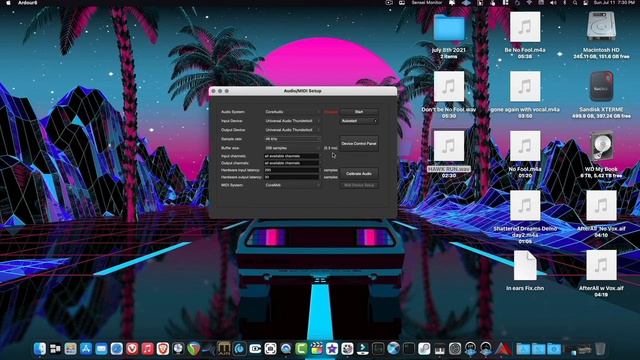Open the Apple menu
This screenshot has height=360, width=640.
pyautogui.click(x=8, y=3)
